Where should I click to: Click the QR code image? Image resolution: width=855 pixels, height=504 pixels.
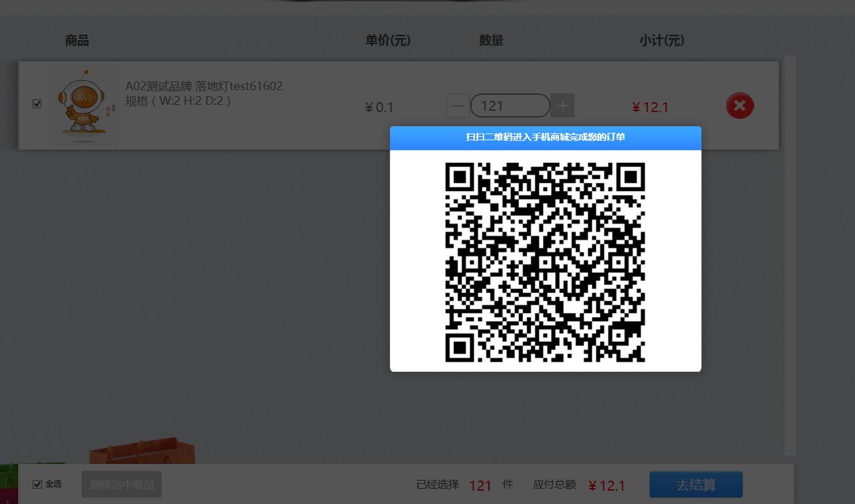click(545, 262)
